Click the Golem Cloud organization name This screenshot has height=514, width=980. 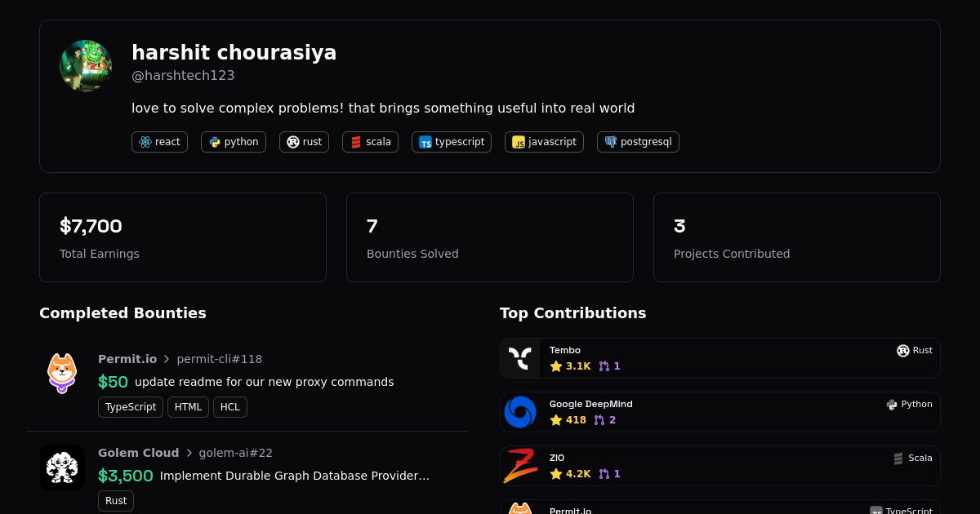(138, 453)
